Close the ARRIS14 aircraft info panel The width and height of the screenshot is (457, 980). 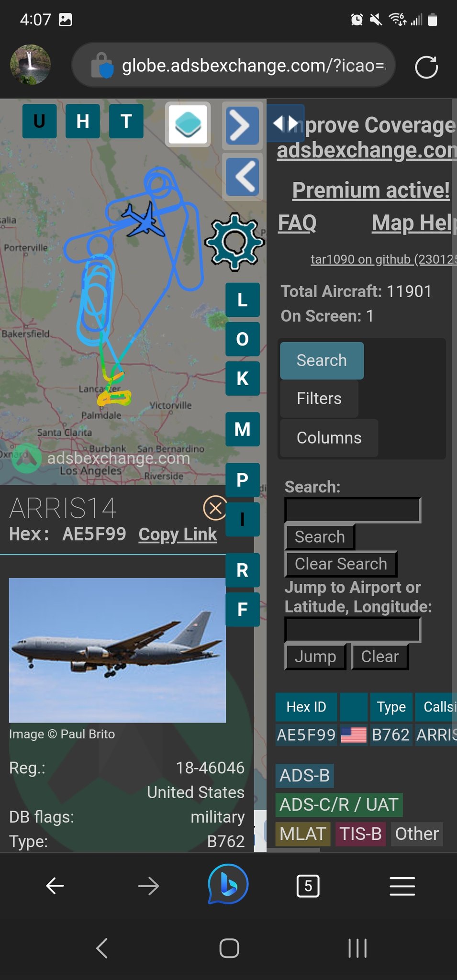(x=215, y=508)
